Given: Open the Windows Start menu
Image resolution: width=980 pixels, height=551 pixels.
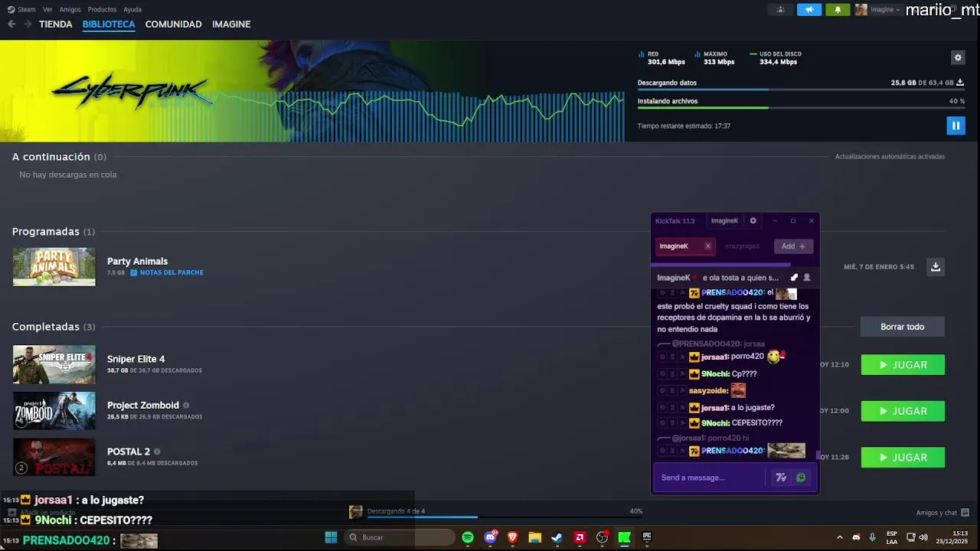Looking at the screenshot, I should tap(331, 537).
